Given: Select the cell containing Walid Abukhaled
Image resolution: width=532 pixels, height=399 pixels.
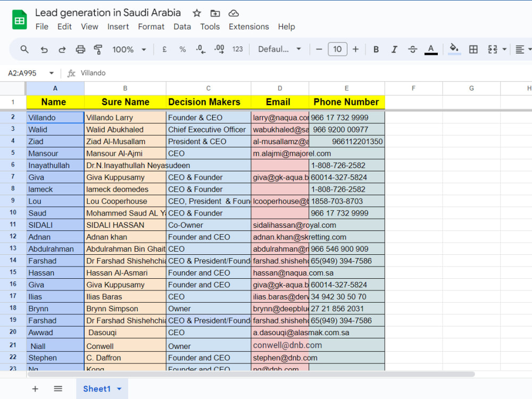Looking at the screenshot, I should point(125,130).
